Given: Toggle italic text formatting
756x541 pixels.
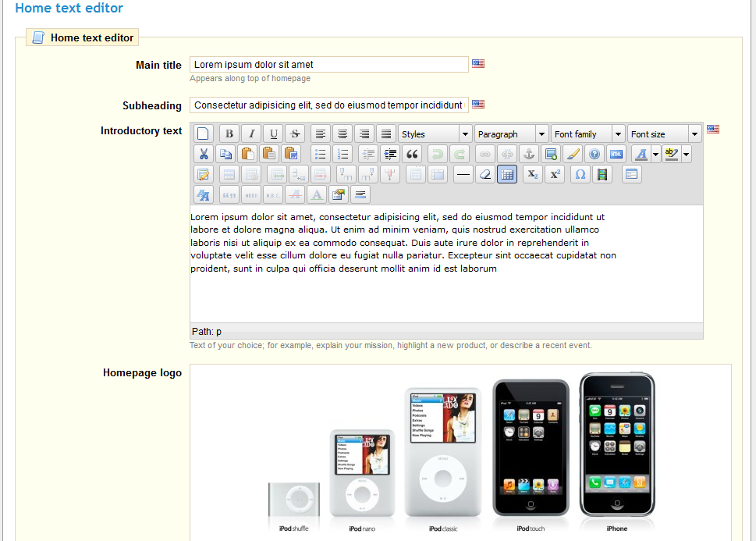Looking at the screenshot, I should pos(250,134).
